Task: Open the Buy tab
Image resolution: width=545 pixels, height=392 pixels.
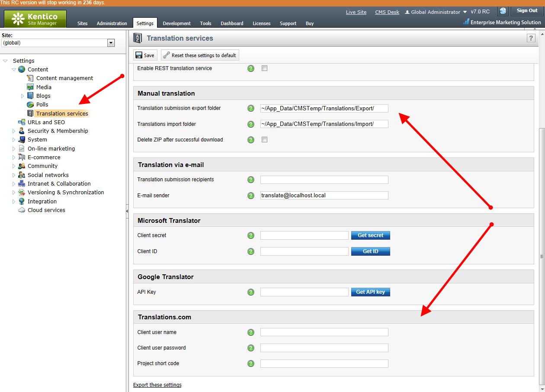Action: click(x=310, y=23)
